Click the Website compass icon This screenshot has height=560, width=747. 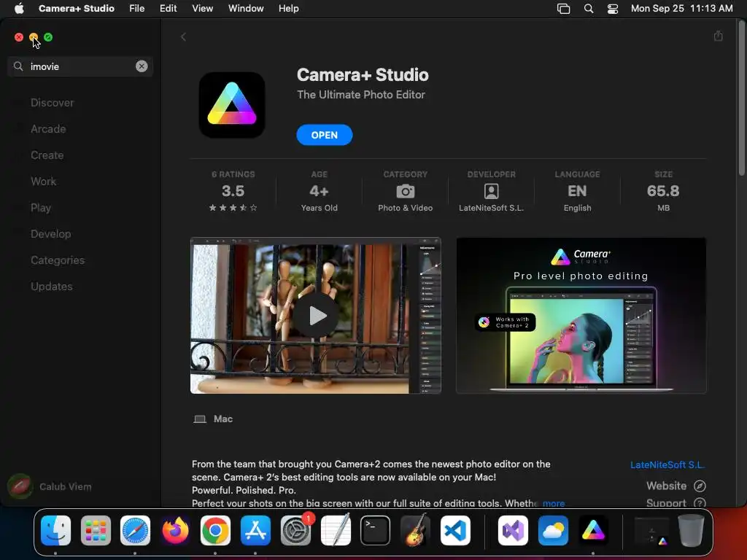pos(700,486)
